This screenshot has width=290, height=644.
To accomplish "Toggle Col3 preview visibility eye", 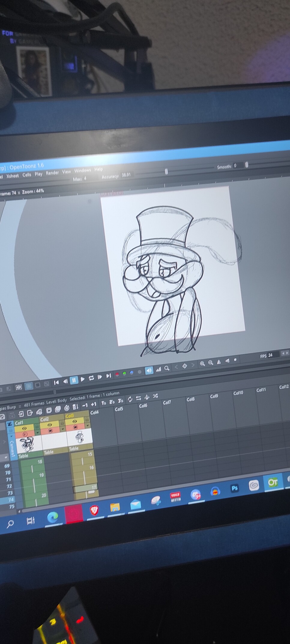I will click(x=75, y=421).
